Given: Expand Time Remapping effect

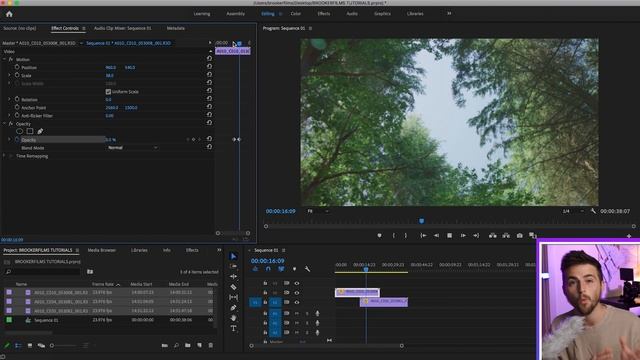Looking at the screenshot, I should [4, 156].
